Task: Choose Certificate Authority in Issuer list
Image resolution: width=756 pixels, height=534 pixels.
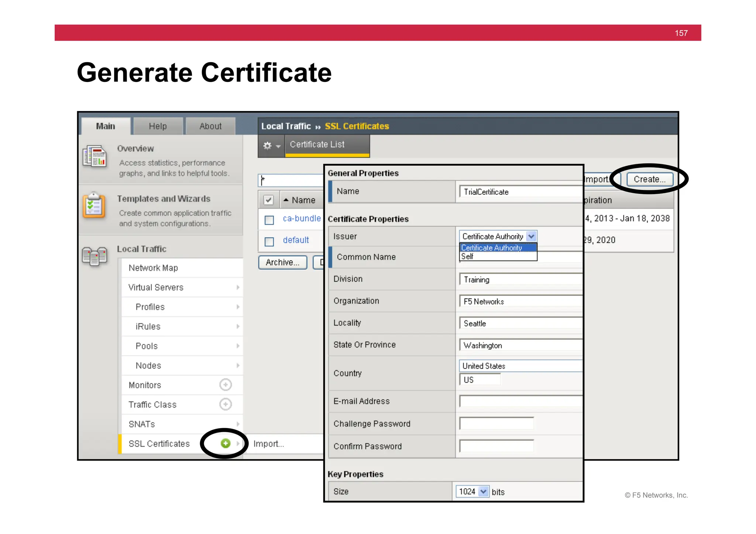Action: (x=498, y=248)
